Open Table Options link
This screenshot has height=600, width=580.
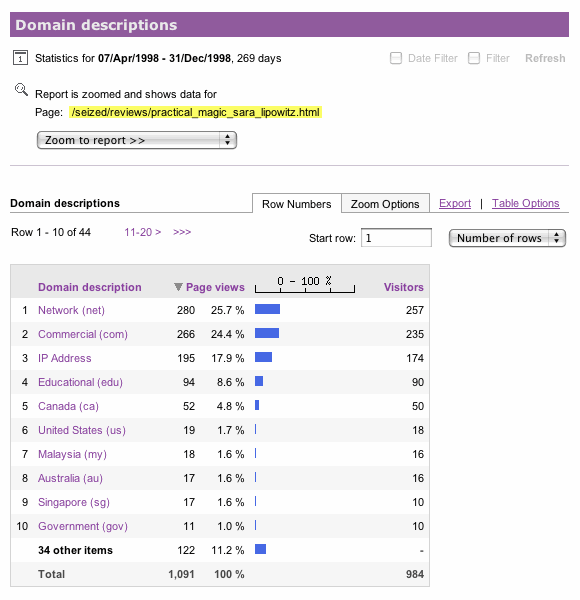[x=525, y=203]
